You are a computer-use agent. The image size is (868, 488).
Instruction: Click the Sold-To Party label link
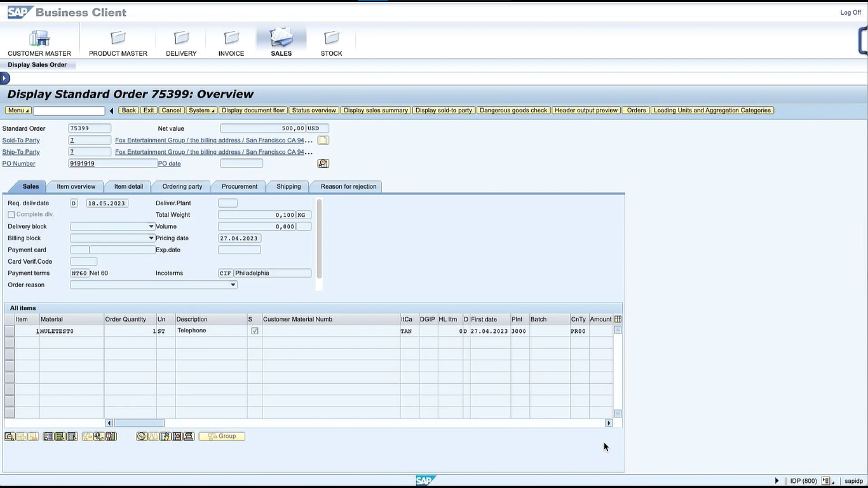(21, 140)
